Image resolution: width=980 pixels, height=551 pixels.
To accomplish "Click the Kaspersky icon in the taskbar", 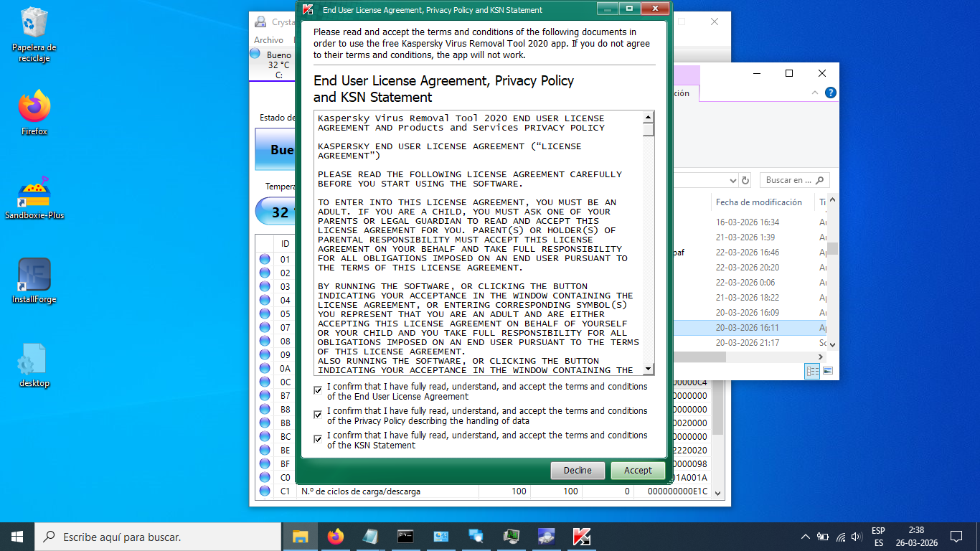I will click(x=581, y=537).
